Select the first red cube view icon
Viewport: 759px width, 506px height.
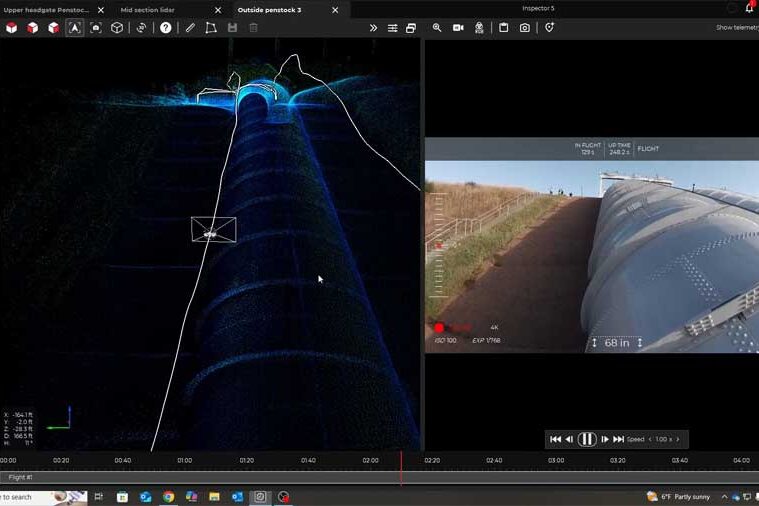click(x=12, y=28)
